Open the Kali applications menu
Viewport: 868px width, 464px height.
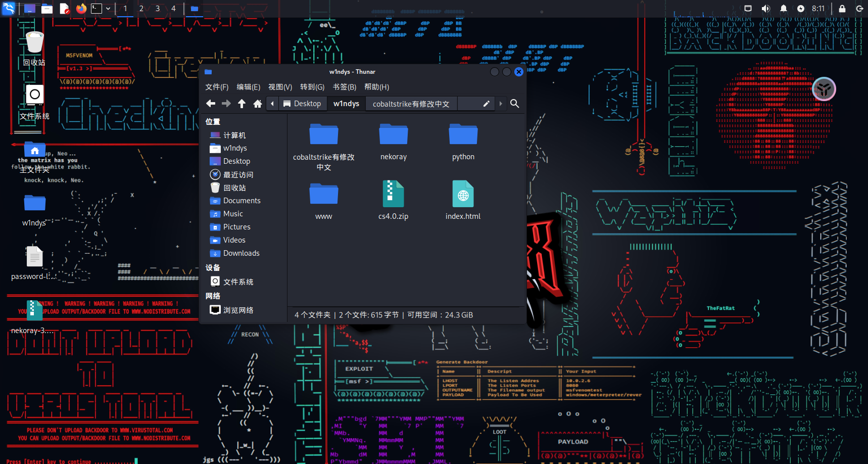click(x=9, y=9)
